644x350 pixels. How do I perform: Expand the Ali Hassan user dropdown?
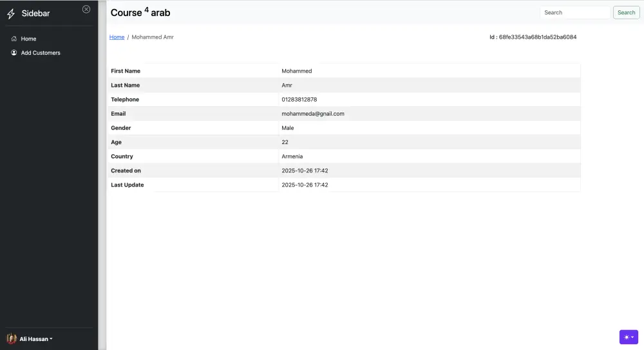[x=51, y=339]
